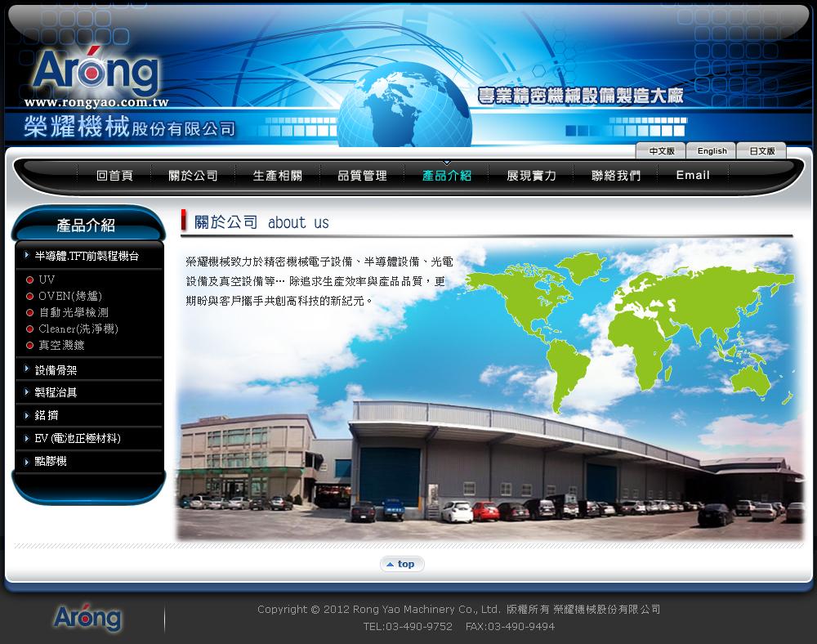Screen dimensions: 817x644
Task: Click the 專業精密機械設備製造大廠 slogan
Action: tap(580, 96)
